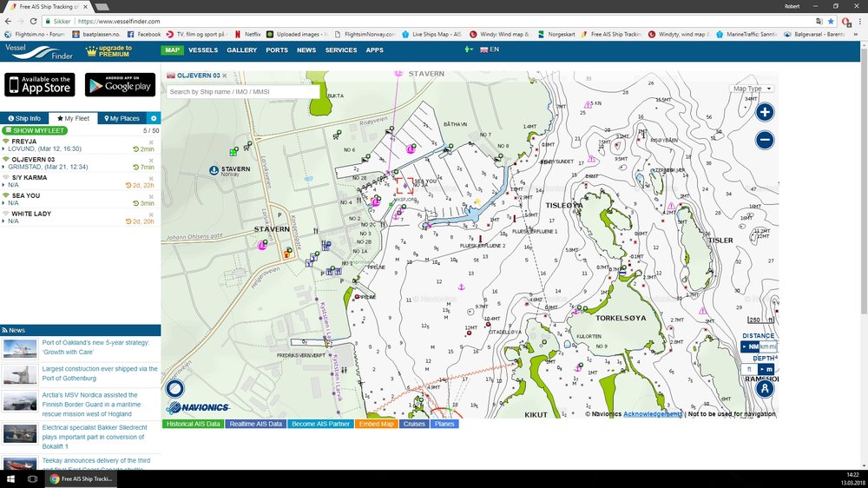Set depth unit to ft
The height and width of the screenshot is (488, 868).
point(749,369)
